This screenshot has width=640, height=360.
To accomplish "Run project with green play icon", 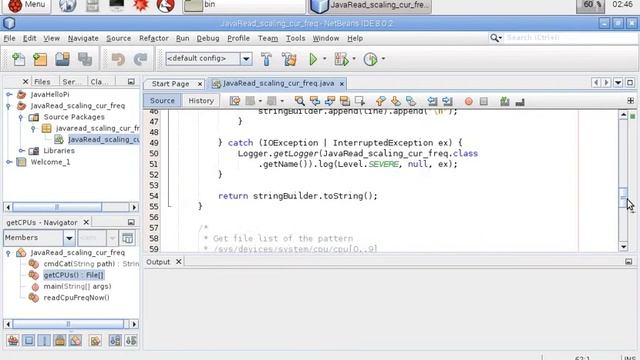I will click(313, 60).
